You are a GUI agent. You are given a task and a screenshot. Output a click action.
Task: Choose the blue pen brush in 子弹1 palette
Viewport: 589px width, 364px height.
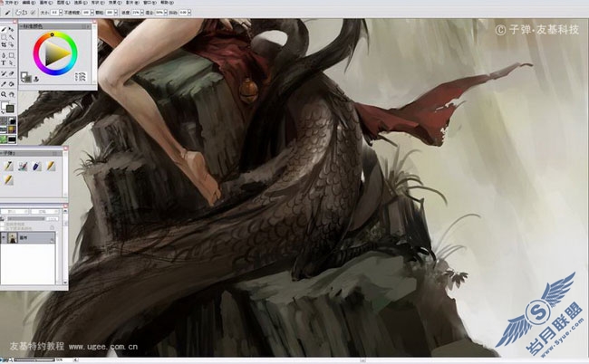click(x=37, y=166)
